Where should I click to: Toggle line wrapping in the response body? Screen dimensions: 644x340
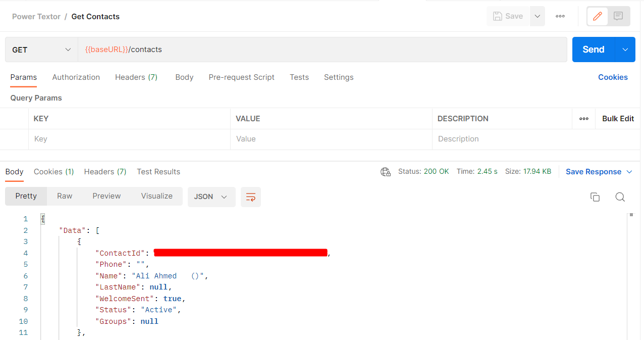click(x=251, y=197)
